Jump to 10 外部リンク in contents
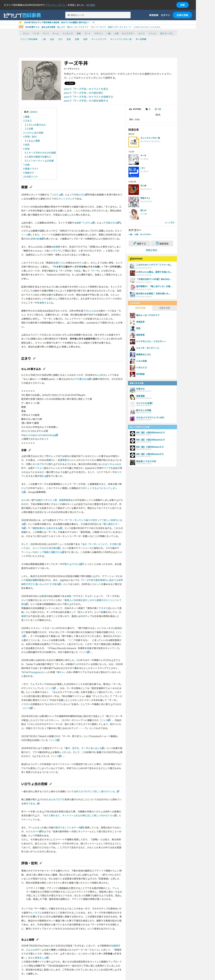The height and width of the screenshot is (980, 215). coord(30,177)
